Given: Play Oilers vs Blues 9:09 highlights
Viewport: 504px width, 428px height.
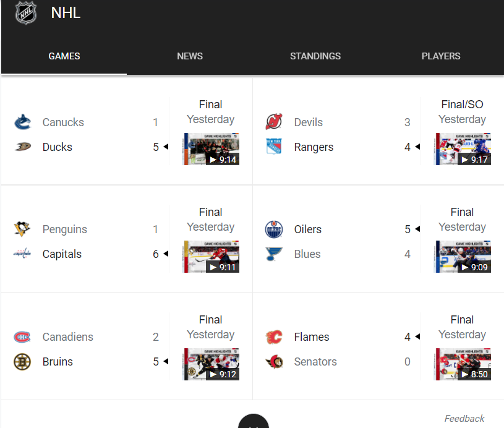Looking at the screenshot, I should click(463, 257).
